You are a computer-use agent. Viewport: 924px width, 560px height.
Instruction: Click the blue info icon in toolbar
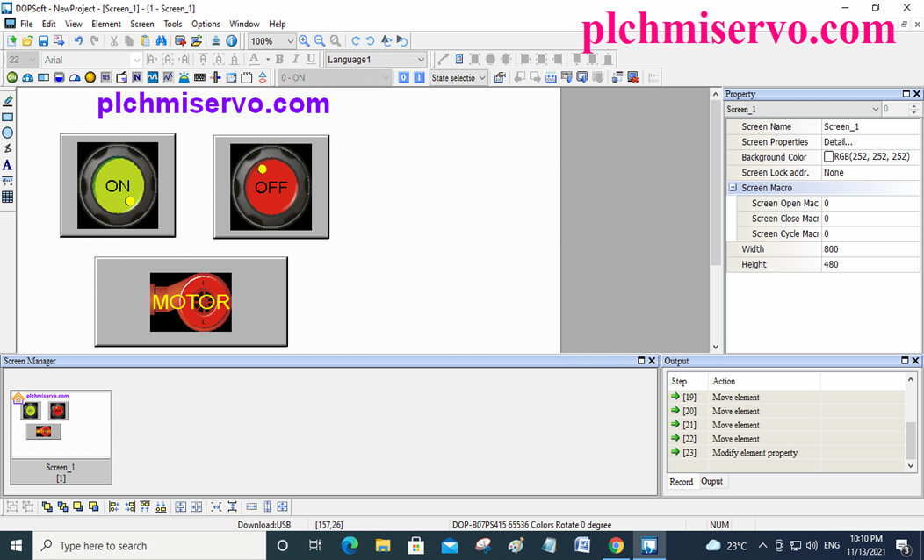(x=232, y=40)
